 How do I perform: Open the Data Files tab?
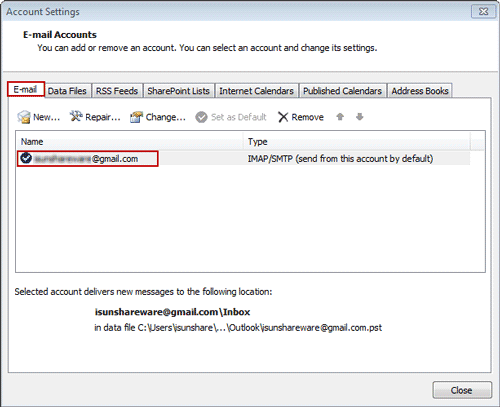[67, 91]
